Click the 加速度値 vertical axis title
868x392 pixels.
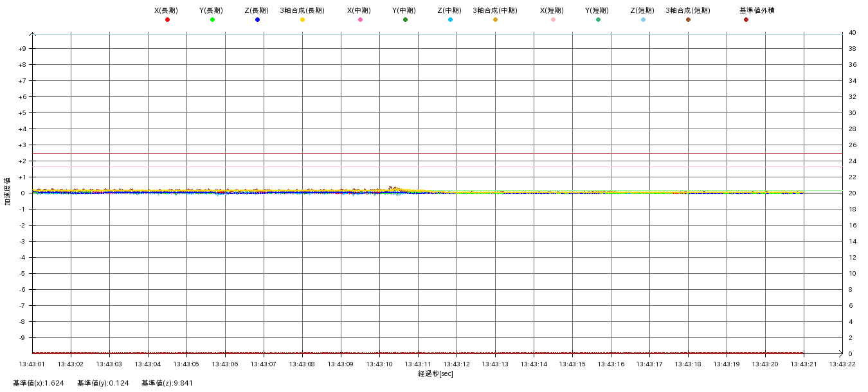[x=8, y=191]
